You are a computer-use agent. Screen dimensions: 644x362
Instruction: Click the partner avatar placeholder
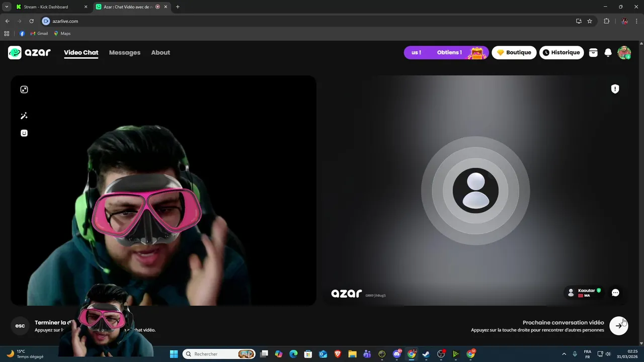475,191
